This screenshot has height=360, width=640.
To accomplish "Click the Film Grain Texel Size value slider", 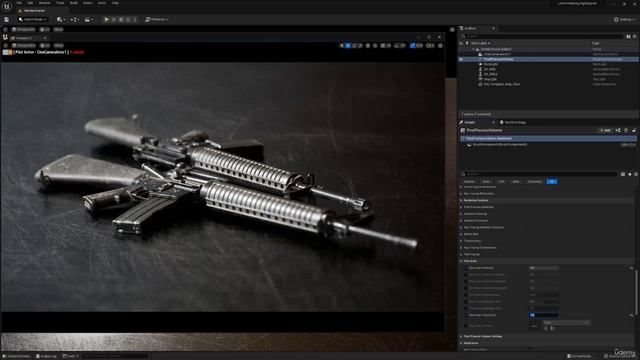I will [x=544, y=315].
